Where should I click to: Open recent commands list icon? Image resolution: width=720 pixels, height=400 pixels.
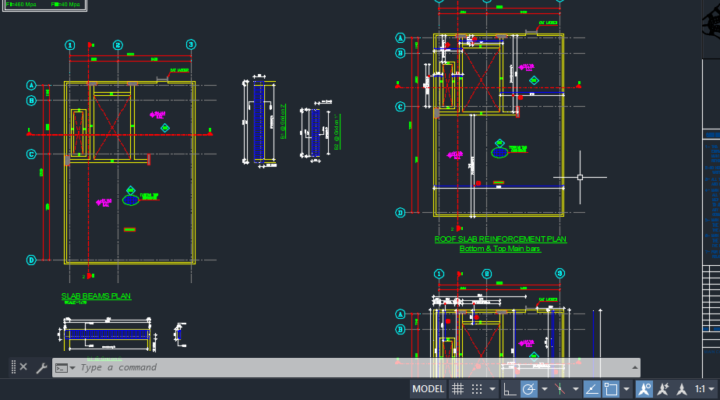click(64, 367)
